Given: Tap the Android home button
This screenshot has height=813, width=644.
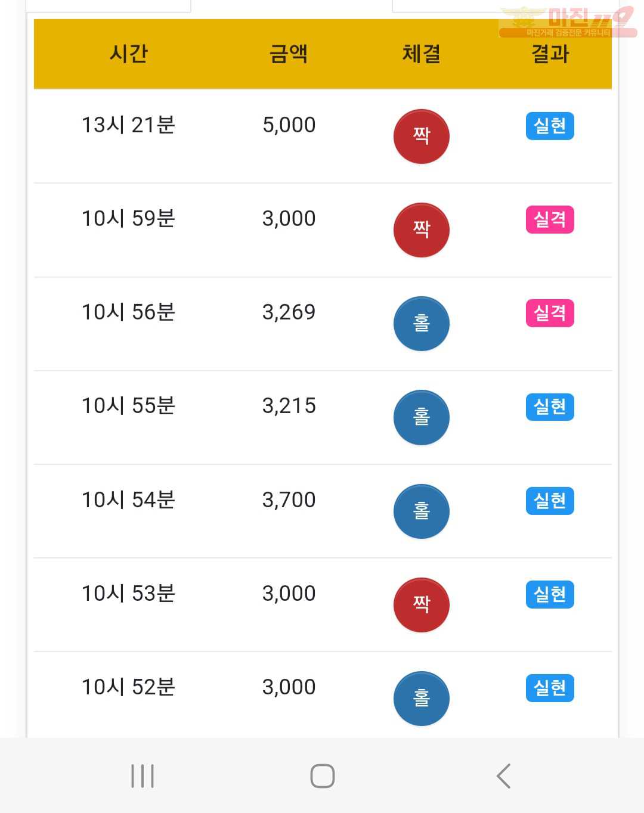Looking at the screenshot, I should [x=323, y=776].
